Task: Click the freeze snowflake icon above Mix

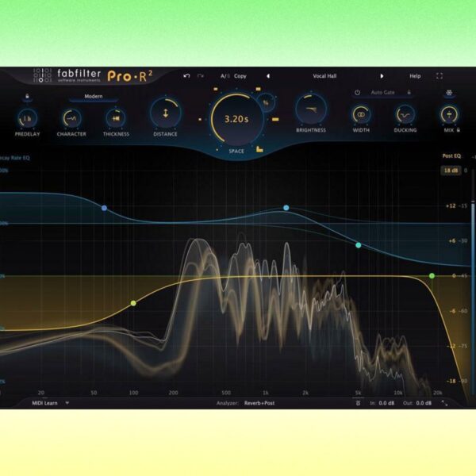Action: click(449, 93)
